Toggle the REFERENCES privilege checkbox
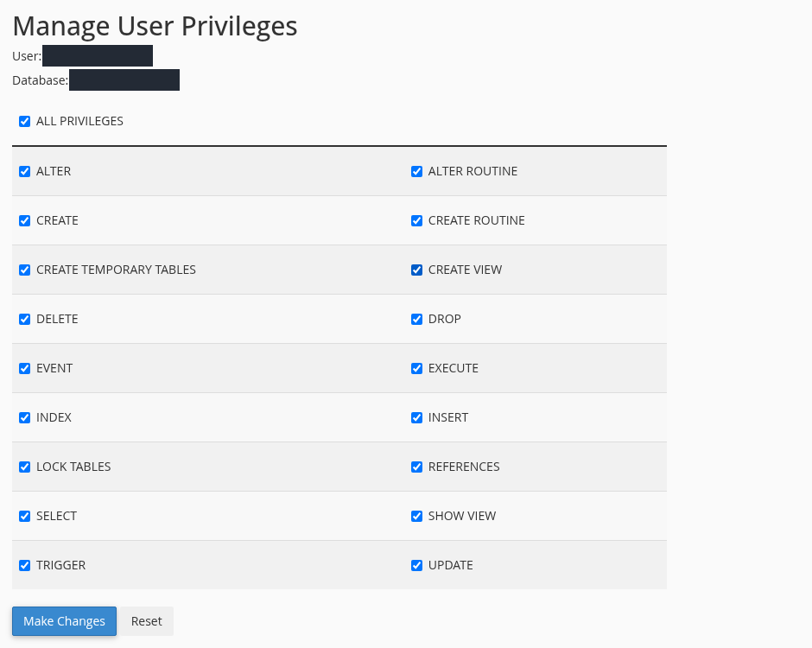This screenshot has height=648, width=812. (416, 467)
